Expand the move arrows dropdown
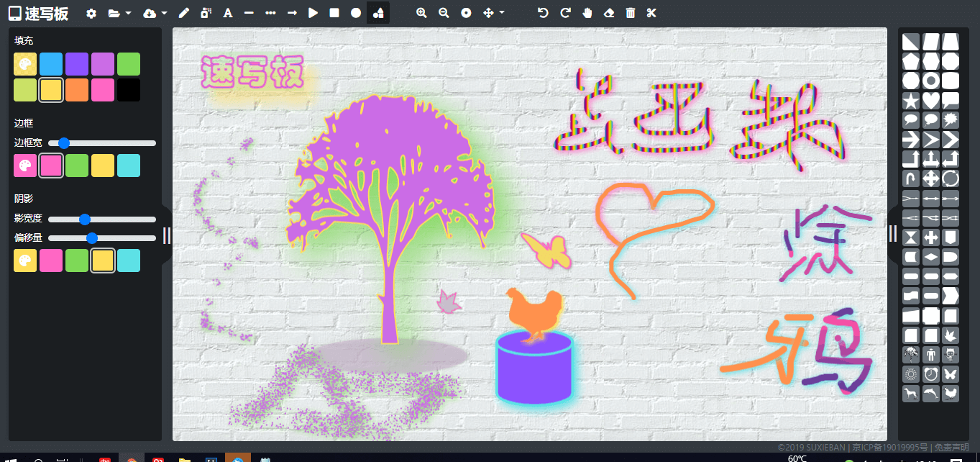 tap(493, 13)
